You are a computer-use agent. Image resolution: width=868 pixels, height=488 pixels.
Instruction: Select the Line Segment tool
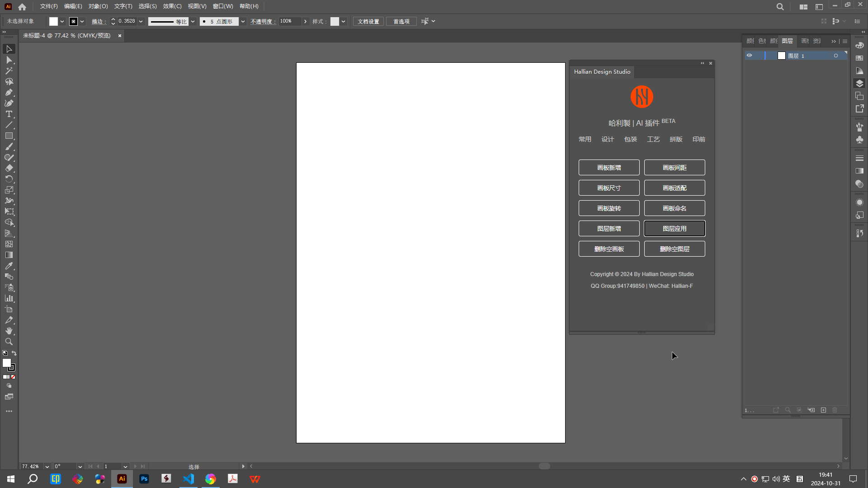coord(9,125)
